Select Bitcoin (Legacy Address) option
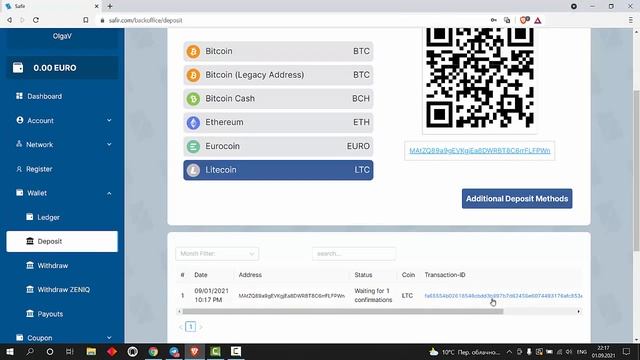Screen dimensions: 640x360 point(278,75)
